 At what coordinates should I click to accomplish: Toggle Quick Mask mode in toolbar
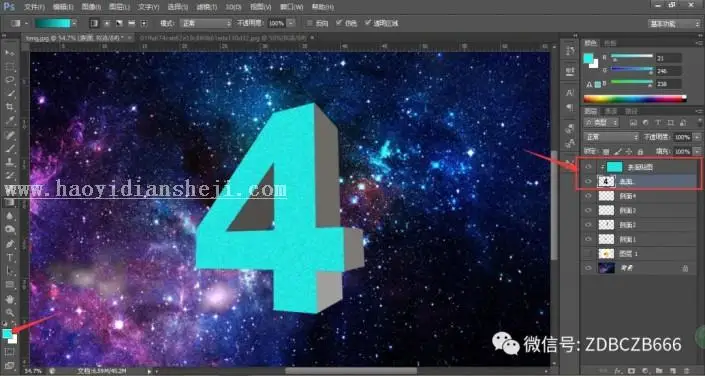pyautogui.click(x=9, y=352)
